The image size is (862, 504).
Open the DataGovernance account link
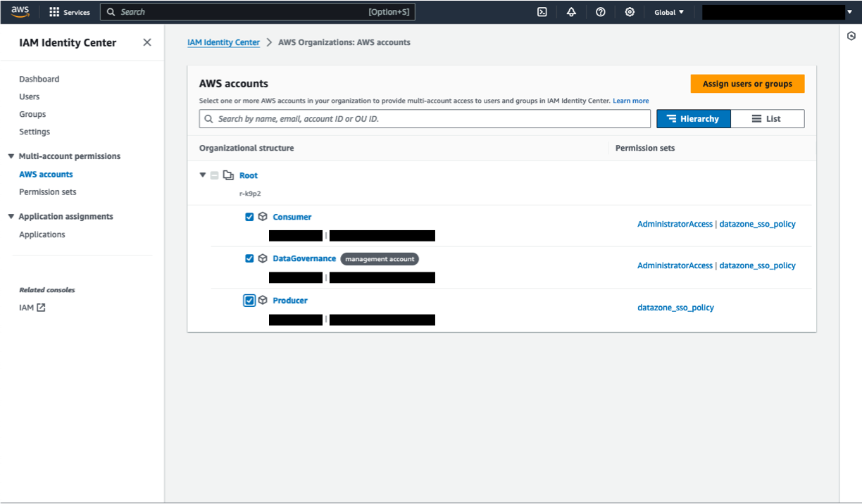304,258
